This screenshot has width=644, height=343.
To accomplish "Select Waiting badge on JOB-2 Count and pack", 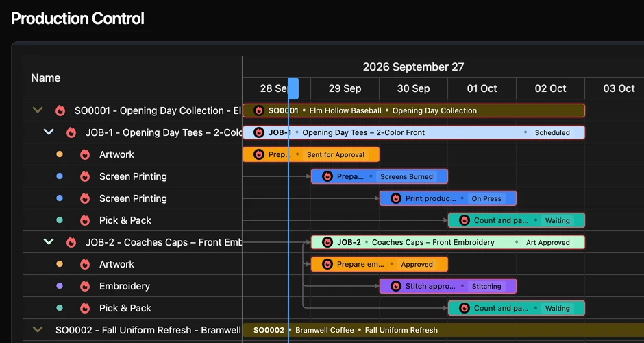I will tap(558, 308).
